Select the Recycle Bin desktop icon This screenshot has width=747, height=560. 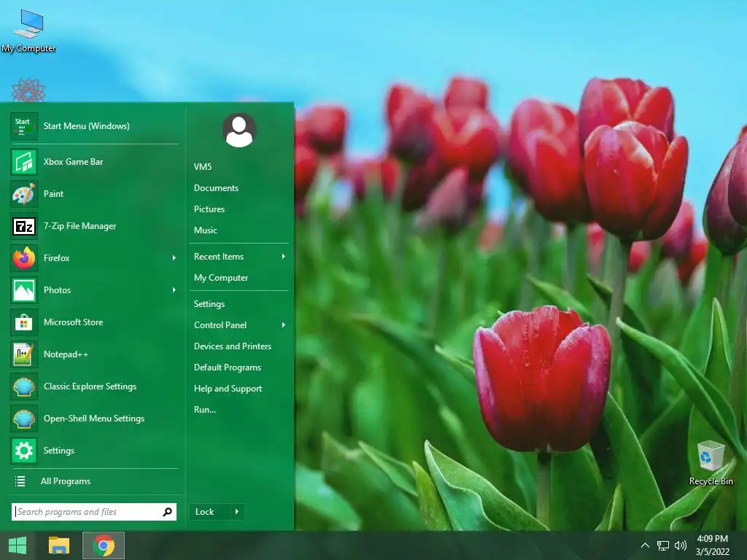click(711, 463)
